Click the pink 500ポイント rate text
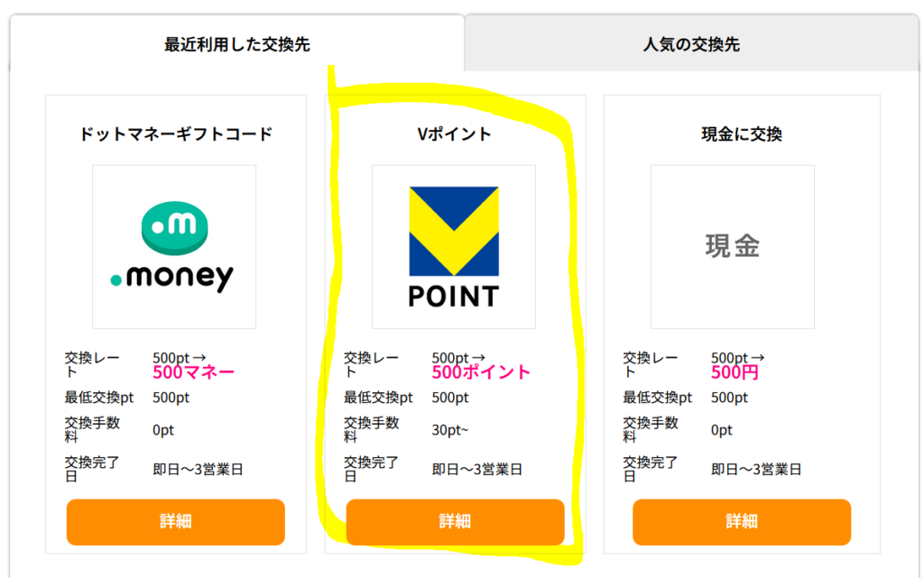 [x=481, y=372]
